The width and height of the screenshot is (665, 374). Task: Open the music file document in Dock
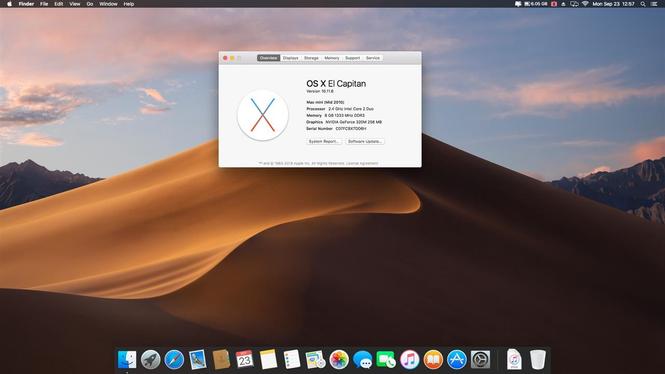514,360
